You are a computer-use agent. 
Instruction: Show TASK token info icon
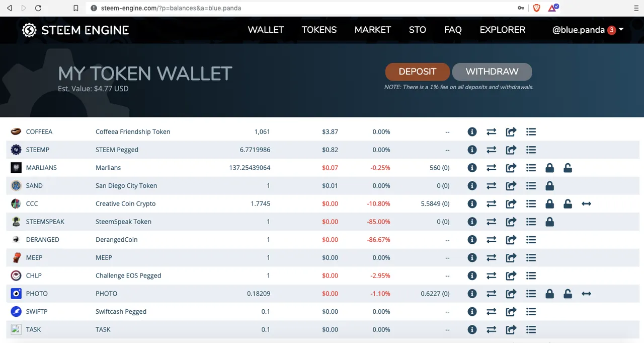coord(472,330)
